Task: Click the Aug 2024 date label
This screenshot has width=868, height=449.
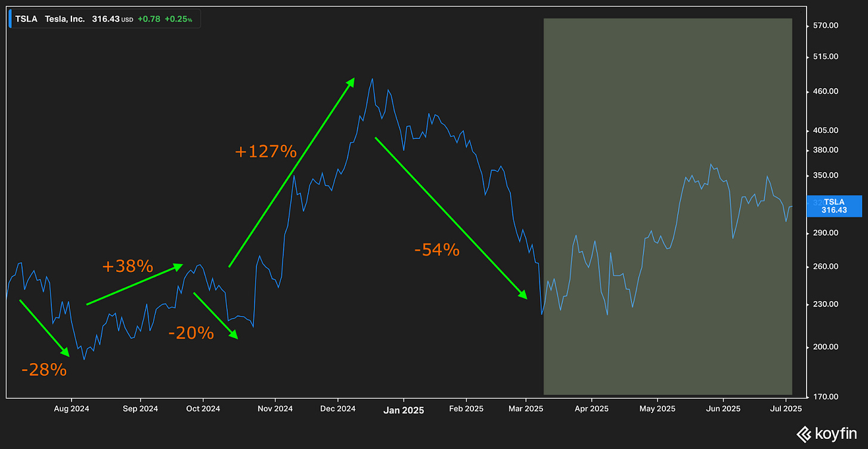Action: [x=72, y=409]
